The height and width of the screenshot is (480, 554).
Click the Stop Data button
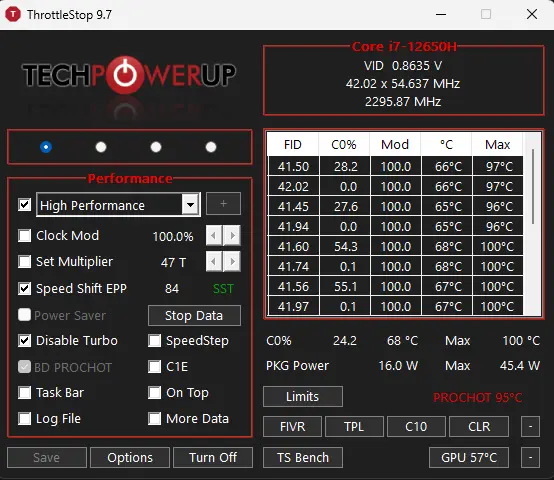tap(194, 315)
